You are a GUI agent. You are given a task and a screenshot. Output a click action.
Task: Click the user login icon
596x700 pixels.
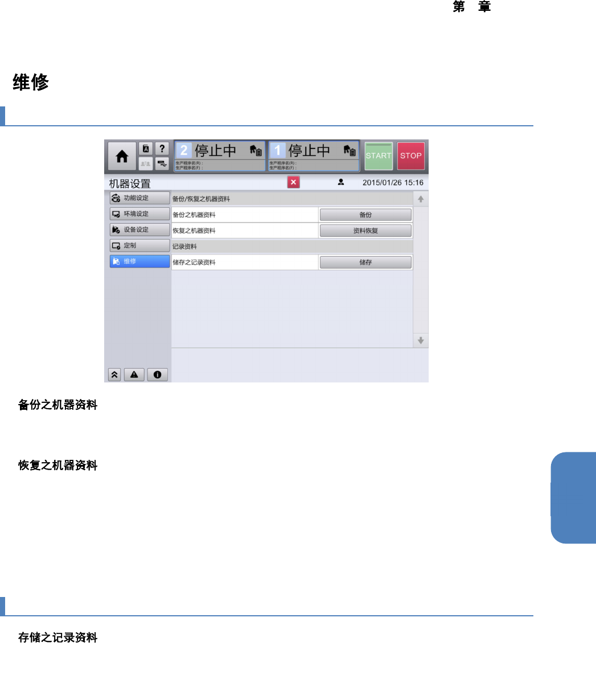[340, 182]
